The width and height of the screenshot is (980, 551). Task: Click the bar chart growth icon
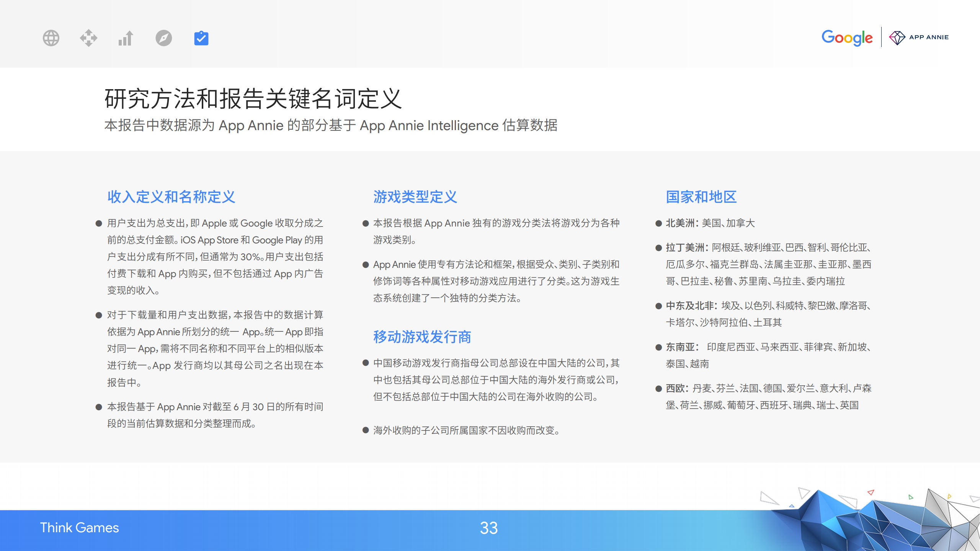126,38
